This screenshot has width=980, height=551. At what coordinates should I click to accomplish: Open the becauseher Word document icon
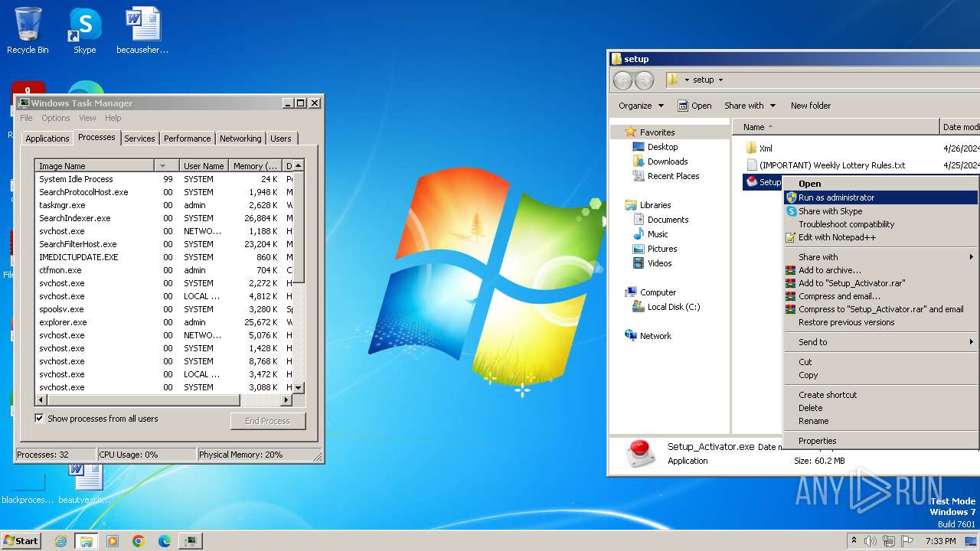click(x=142, y=31)
